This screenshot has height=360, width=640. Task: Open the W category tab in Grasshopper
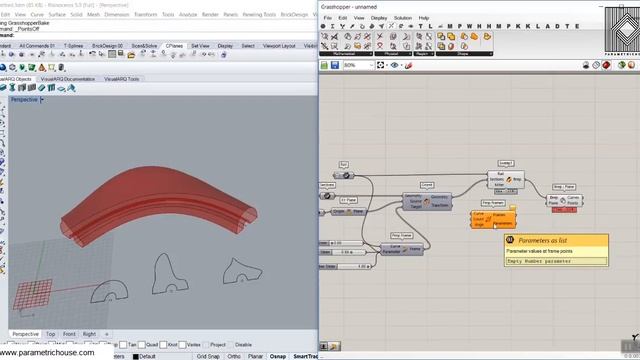tap(469, 26)
